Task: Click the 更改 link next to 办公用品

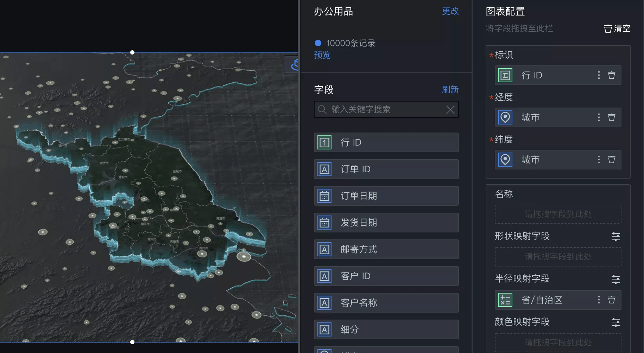Action: tap(450, 11)
